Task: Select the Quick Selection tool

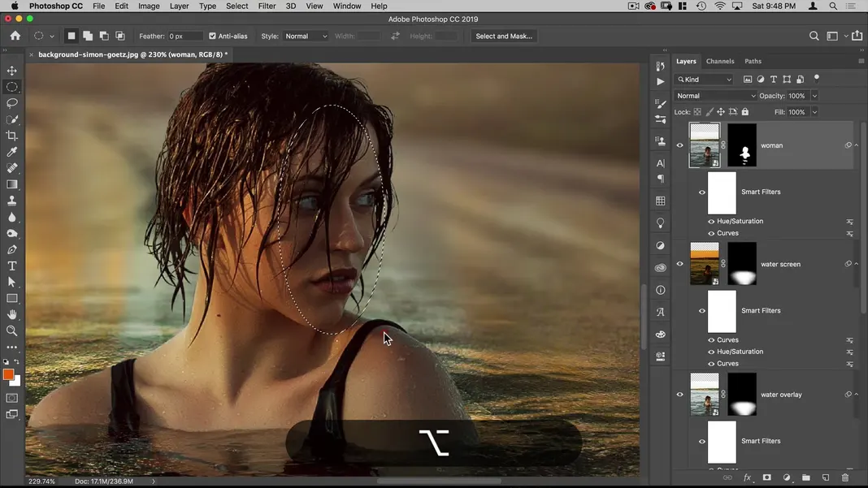Action: click(11, 119)
